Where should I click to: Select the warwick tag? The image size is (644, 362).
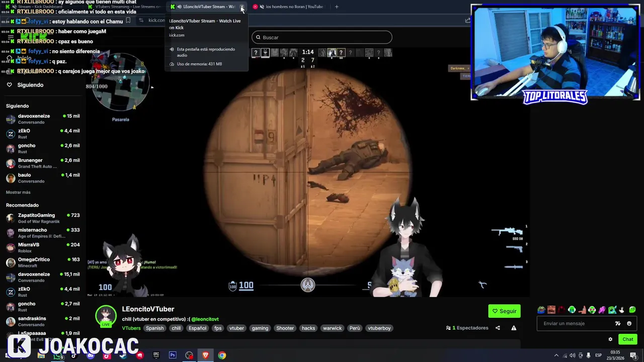click(x=332, y=328)
